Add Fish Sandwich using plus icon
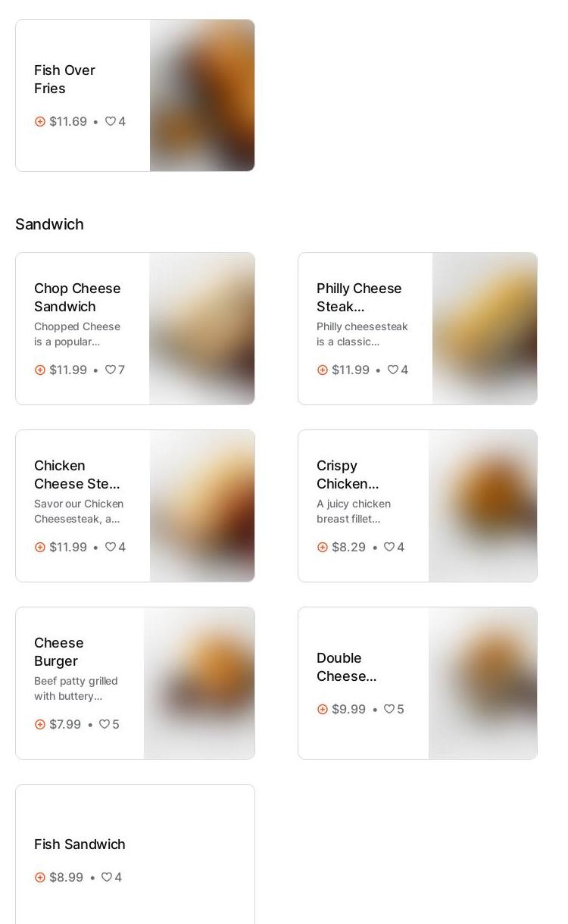568x924 pixels. click(x=40, y=877)
